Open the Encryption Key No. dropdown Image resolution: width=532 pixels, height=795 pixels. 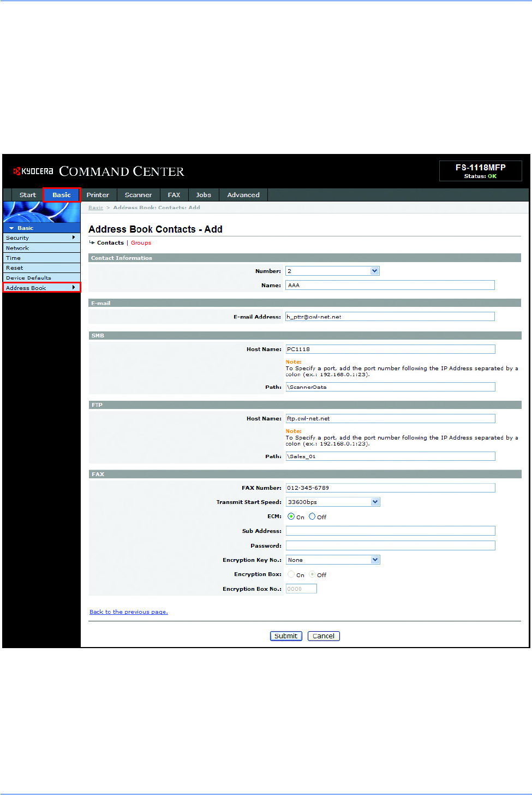[332, 560]
